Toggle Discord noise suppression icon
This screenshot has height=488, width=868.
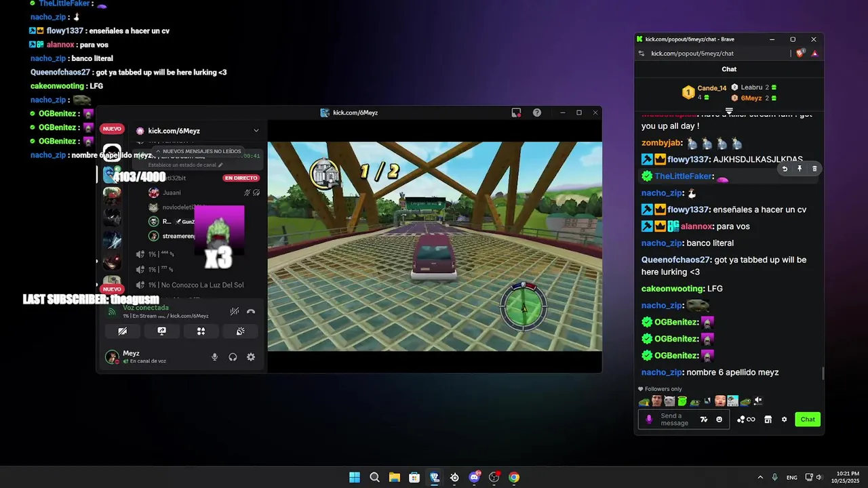pyautogui.click(x=234, y=312)
